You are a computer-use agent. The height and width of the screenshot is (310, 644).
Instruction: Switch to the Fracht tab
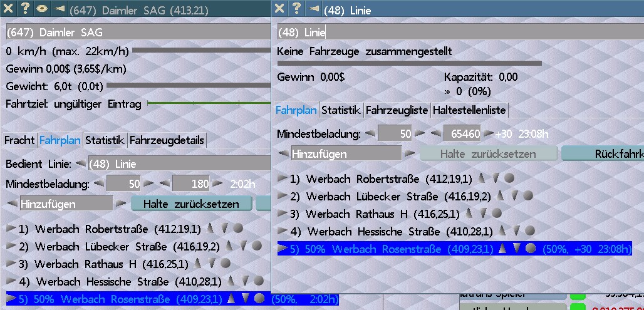[19, 140]
